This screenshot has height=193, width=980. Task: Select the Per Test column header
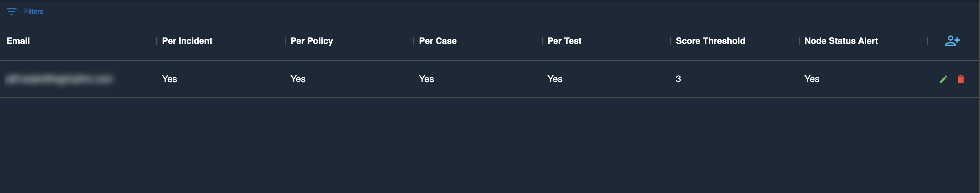click(564, 41)
